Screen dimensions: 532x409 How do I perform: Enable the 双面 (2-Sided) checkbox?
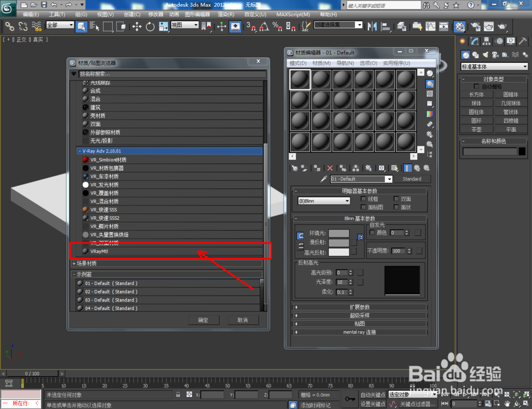click(x=396, y=199)
